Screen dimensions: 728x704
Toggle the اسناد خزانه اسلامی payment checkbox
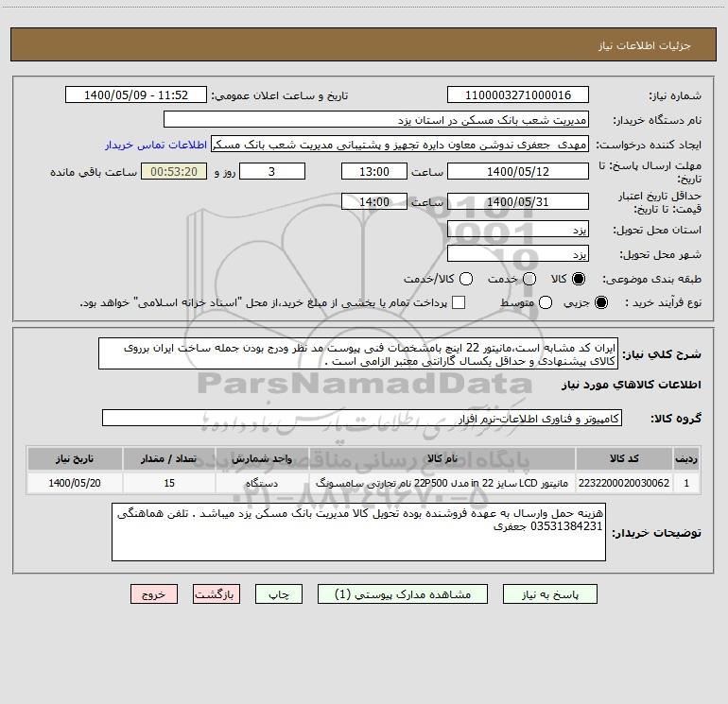(459, 302)
